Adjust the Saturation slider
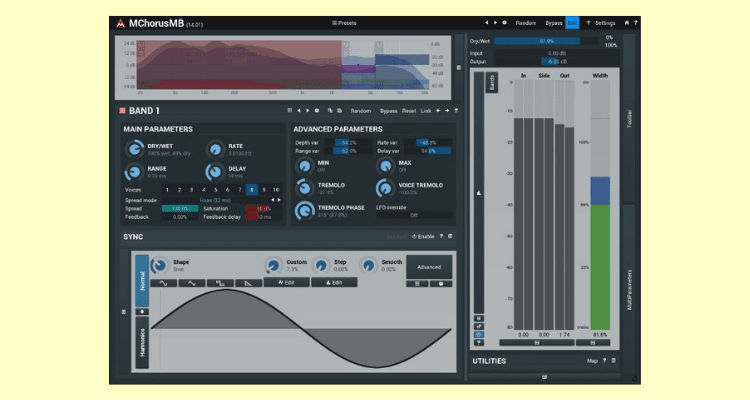Screen dimensions: 750x400 coord(264,209)
